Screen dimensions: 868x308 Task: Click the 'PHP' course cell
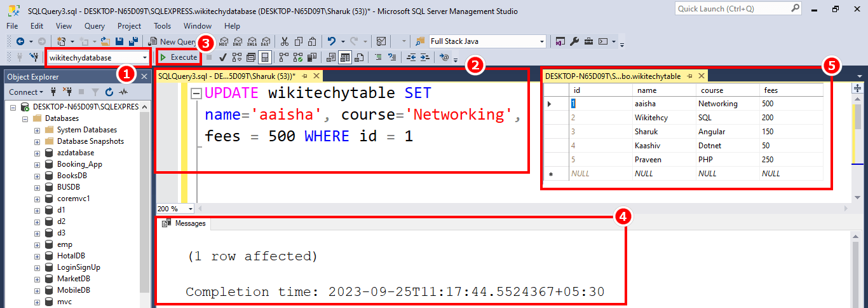point(727,160)
